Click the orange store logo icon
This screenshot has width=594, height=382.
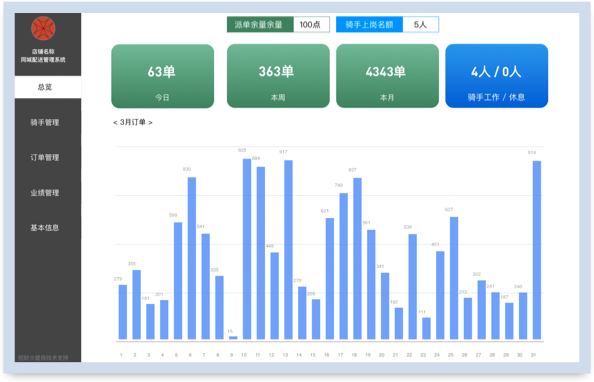click(x=43, y=28)
